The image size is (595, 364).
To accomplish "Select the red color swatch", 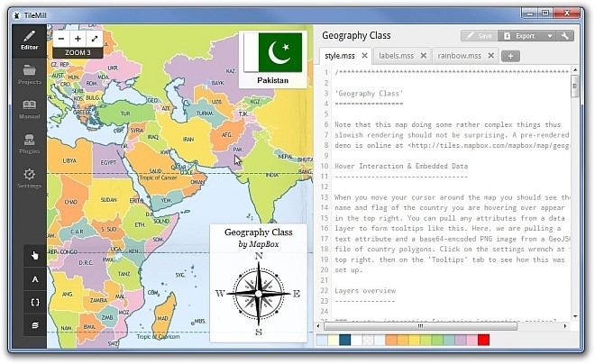I will 483,340.
